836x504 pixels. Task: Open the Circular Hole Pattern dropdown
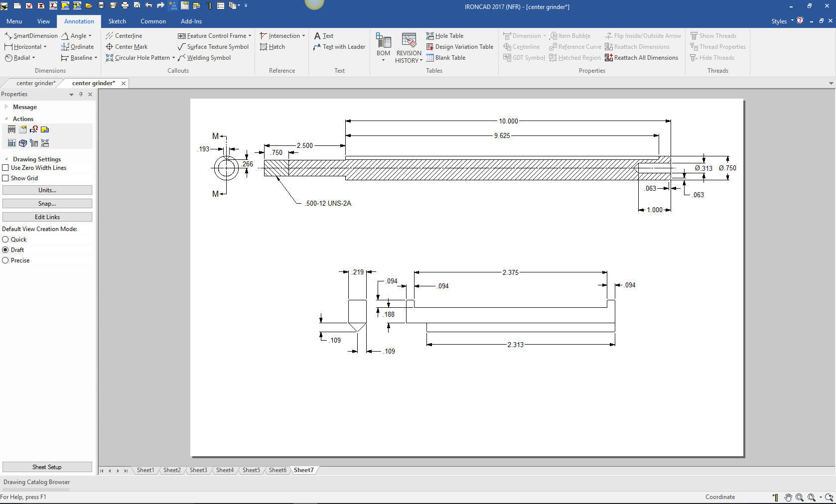tap(173, 58)
